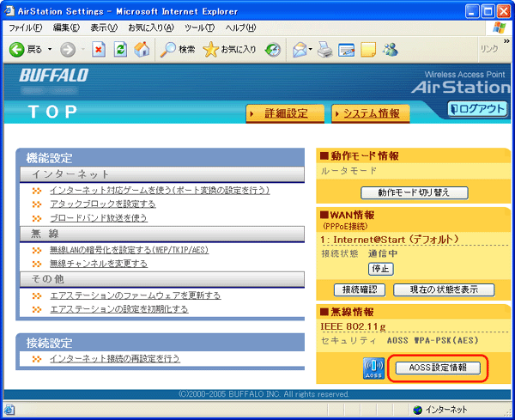Click the Edit page icon in toolbar
515x420 pixels.
tap(347, 50)
